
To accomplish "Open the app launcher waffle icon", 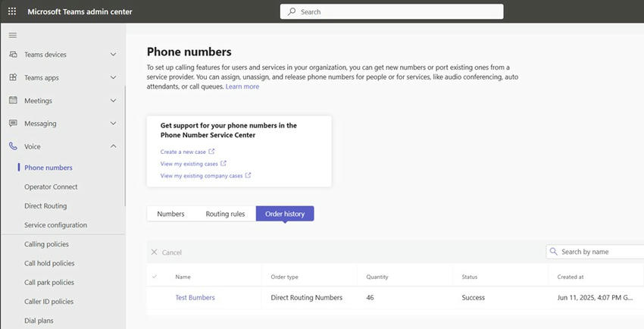I will pyautogui.click(x=11, y=11).
